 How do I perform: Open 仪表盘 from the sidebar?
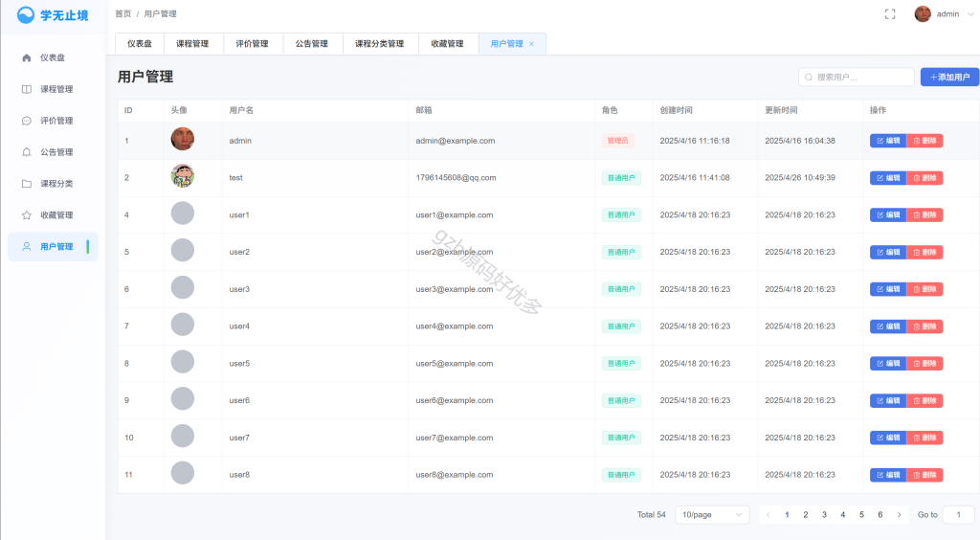(54, 57)
